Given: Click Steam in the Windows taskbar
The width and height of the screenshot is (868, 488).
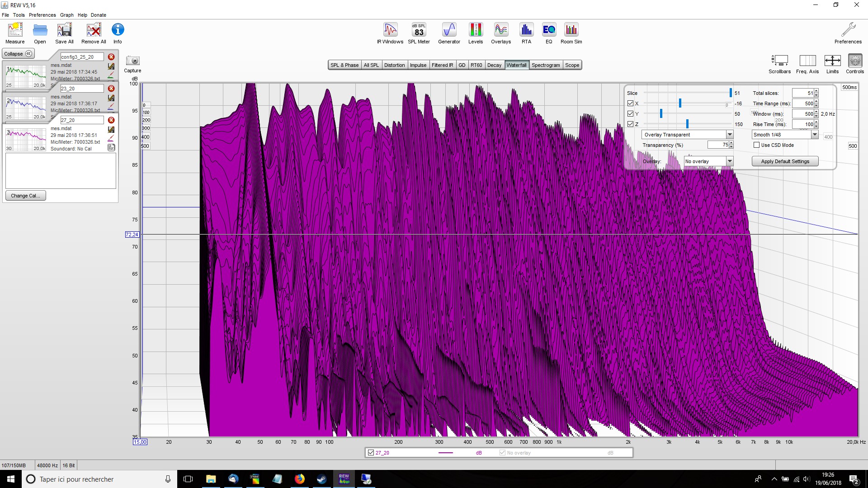Looking at the screenshot, I should click(x=321, y=479).
